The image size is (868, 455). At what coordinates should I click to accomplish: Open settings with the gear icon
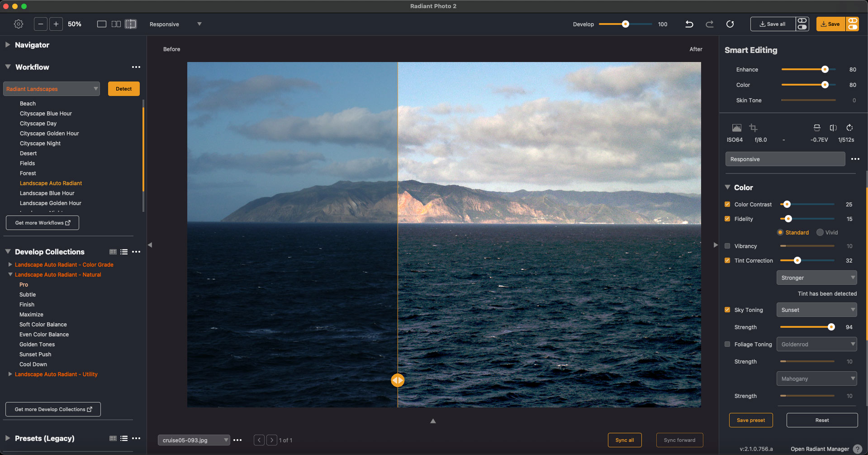(19, 24)
